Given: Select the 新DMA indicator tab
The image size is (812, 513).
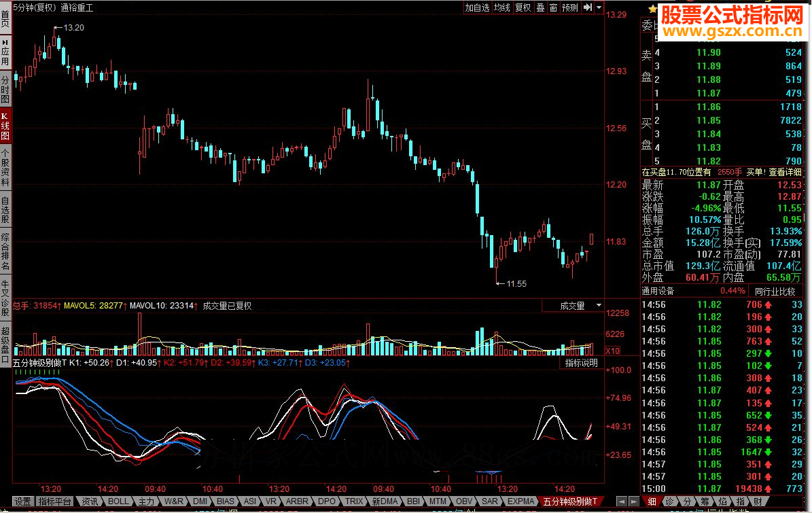Looking at the screenshot, I should (x=385, y=501).
